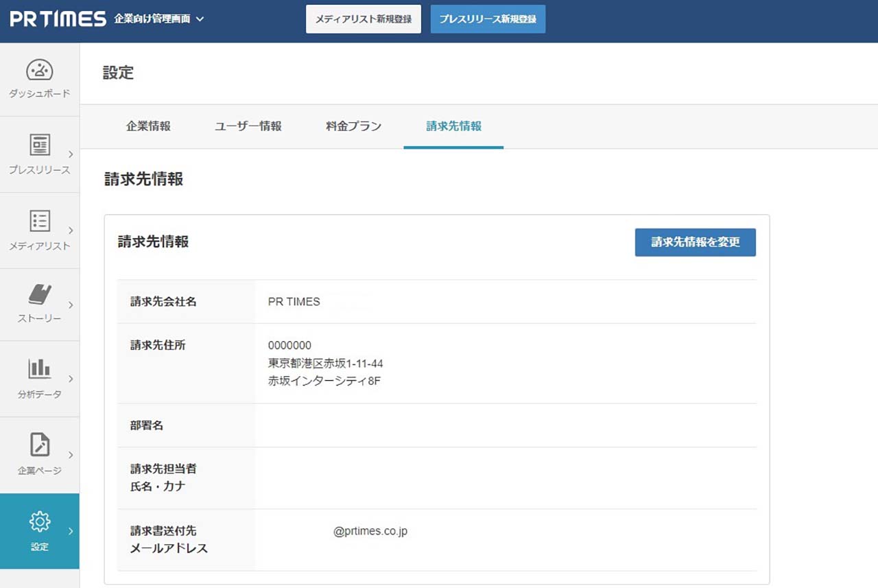Viewport: 878px width, 588px height.
Task: Click the 請求先情報を変更 button
Action: tap(695, 242)
